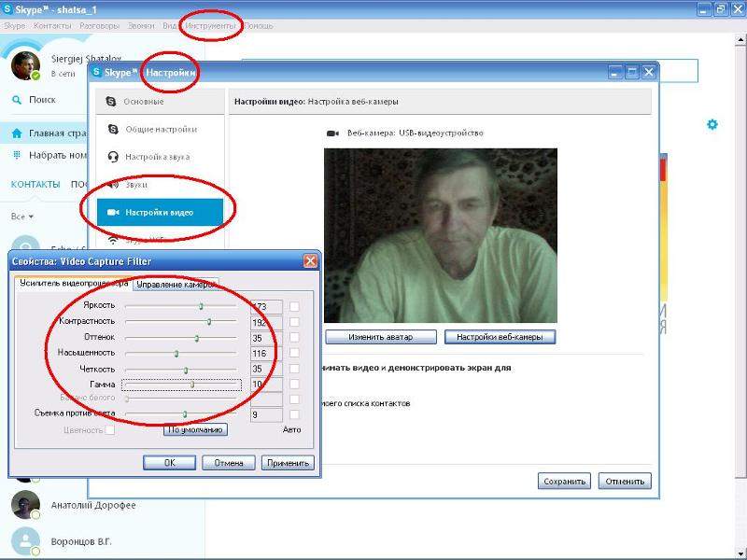Click the speaker icon beside Звуки
Viewport: 747px width, 560px height.
tap(113, 184)
